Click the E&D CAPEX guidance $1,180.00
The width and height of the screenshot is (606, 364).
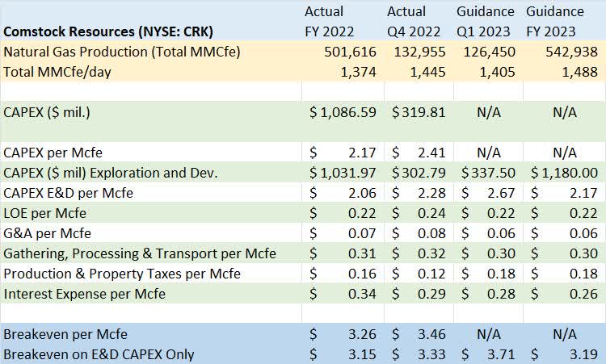coord(564,173)
